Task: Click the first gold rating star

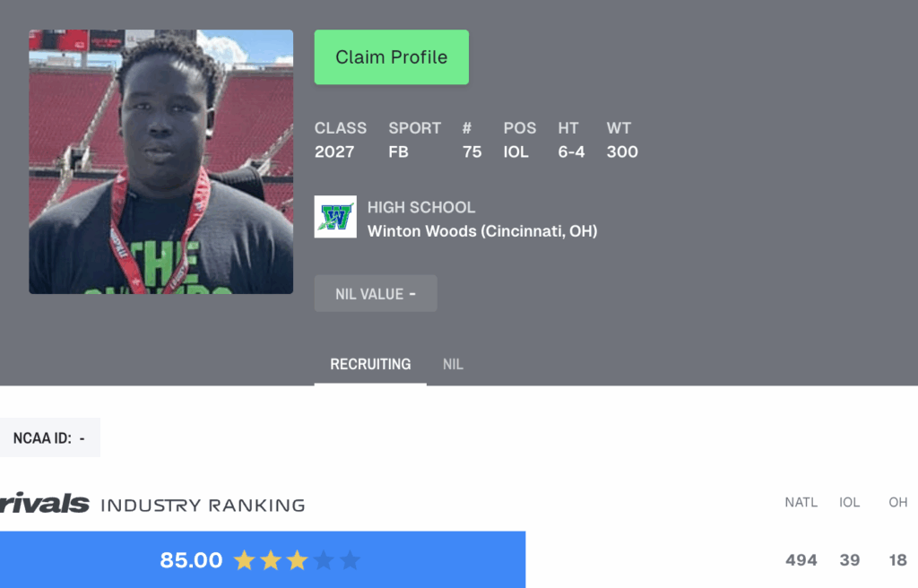Action: tap(244, 560)
